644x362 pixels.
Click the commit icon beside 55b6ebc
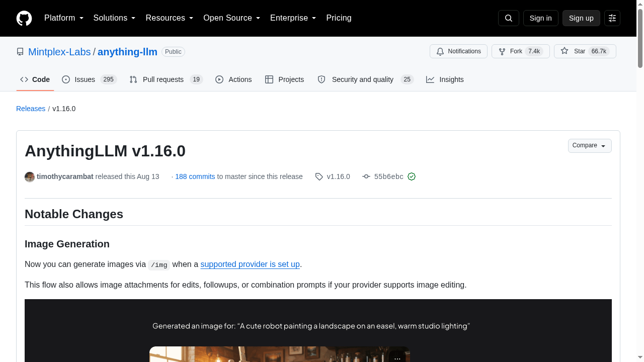pos(366,176)
